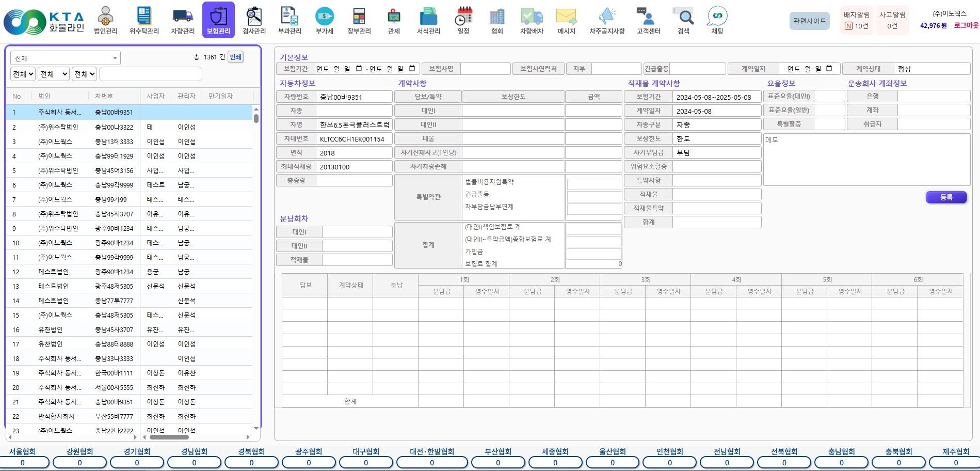Click the 등록 button
The width and height of the screenshot is (980, 471).
tap(946, 197)
